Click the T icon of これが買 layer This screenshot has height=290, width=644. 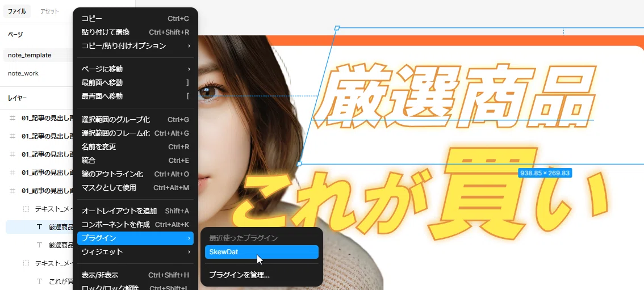pyautogui.click(x=39, y=281)
